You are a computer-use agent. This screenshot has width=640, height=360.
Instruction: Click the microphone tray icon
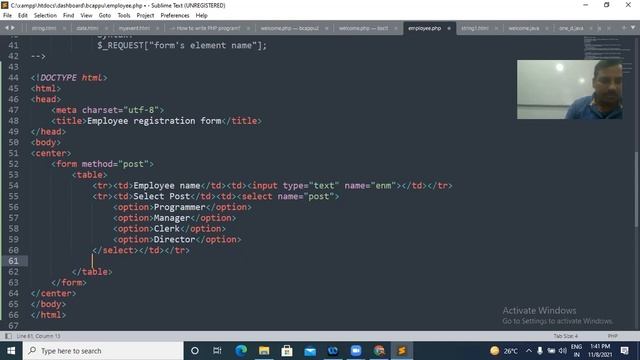click(540, 351)
